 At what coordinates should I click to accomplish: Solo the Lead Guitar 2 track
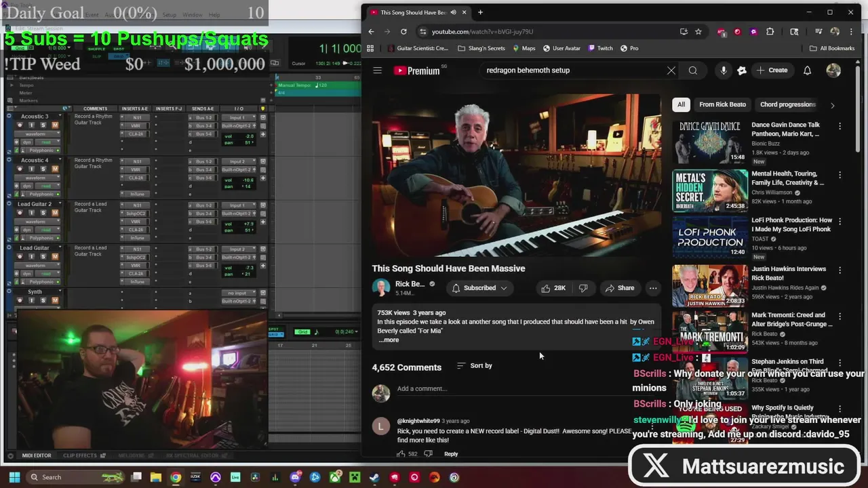(43, 213)
